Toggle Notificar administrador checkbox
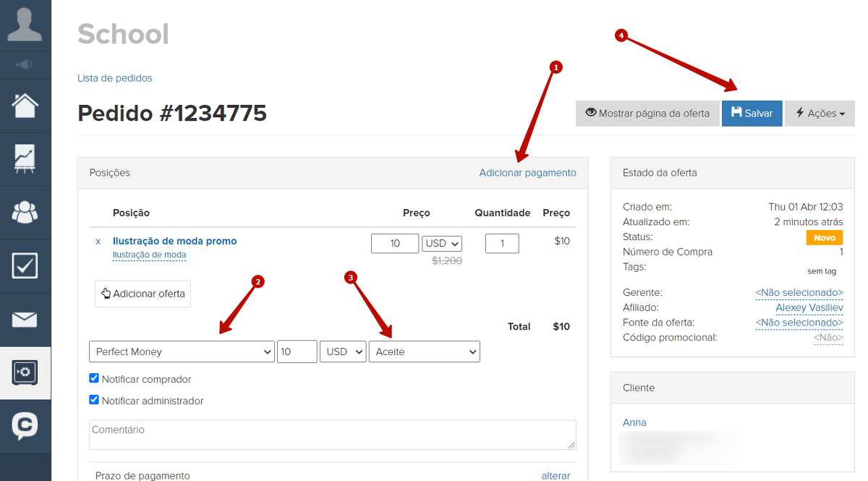The image size is (868, 481). pos(94,400)
